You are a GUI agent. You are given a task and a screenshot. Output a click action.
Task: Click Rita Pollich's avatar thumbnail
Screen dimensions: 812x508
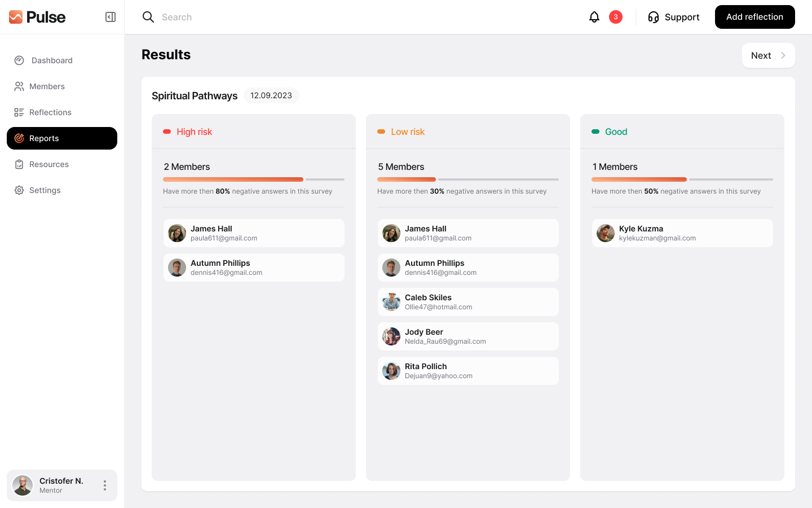[391, 371]
